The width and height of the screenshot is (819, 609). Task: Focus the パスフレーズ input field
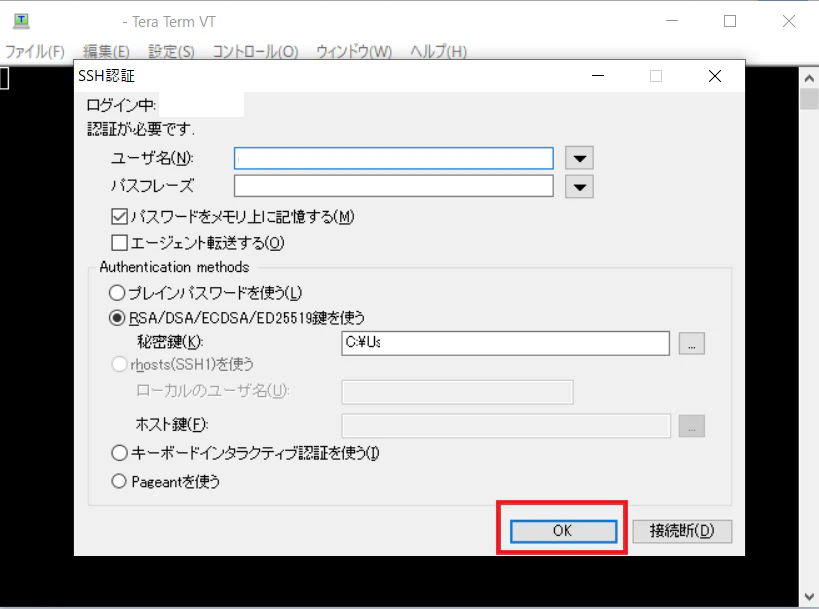[394, 186]
